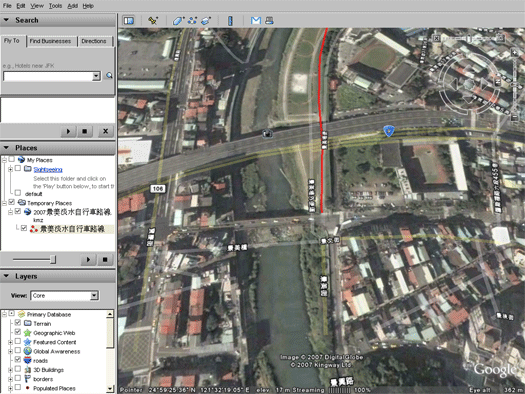Enable the Sightseeing folder checkbox
Screen dimensions: 525x394
point(18,168)
